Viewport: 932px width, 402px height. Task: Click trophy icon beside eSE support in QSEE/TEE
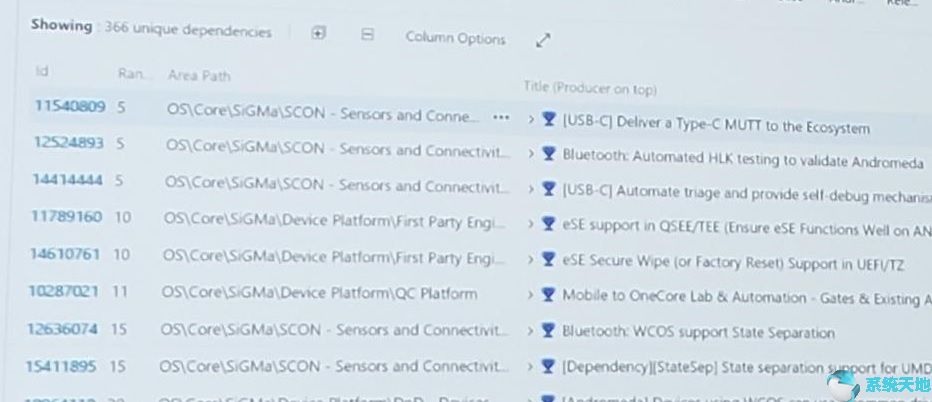[x=549, y=224]
